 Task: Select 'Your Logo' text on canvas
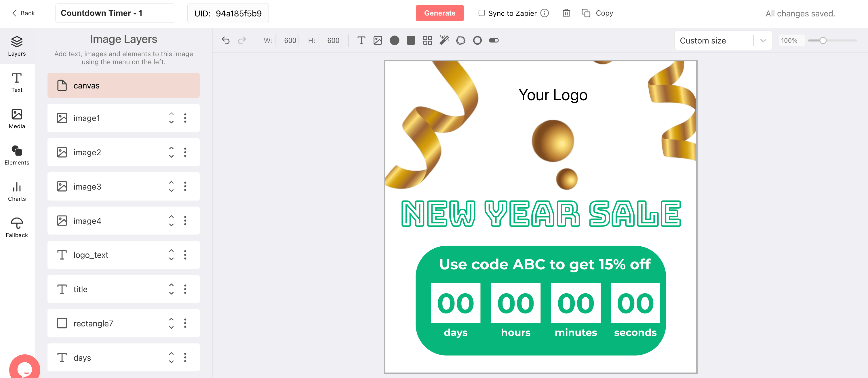click(x=553, y=95)
